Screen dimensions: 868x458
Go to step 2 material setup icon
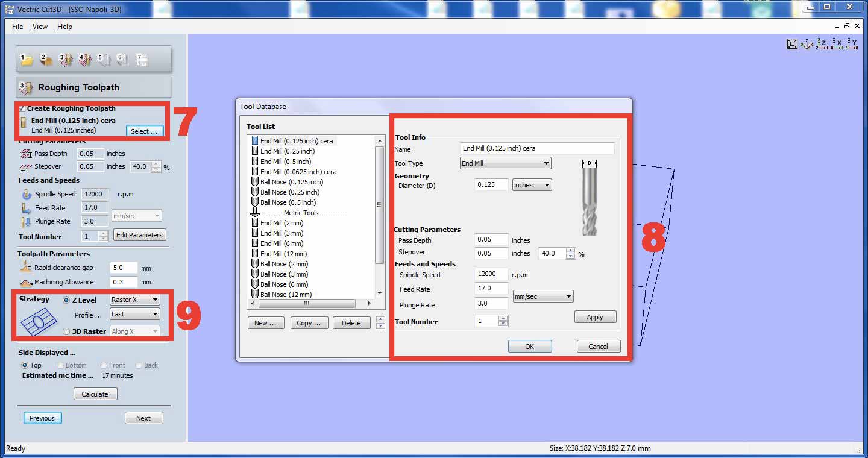click(x=45, y=59)
